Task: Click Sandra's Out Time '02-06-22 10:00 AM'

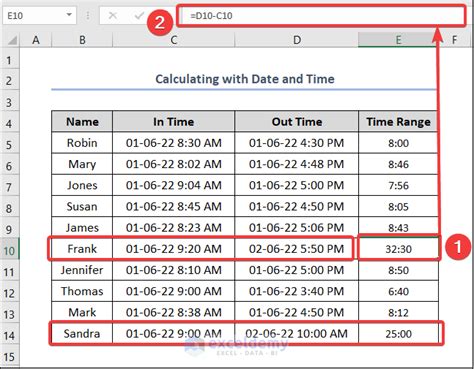Action: tap(297, 333)
